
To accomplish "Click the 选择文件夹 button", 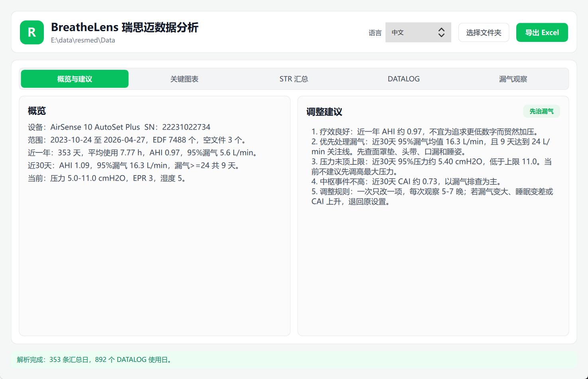I will (484, 32).
